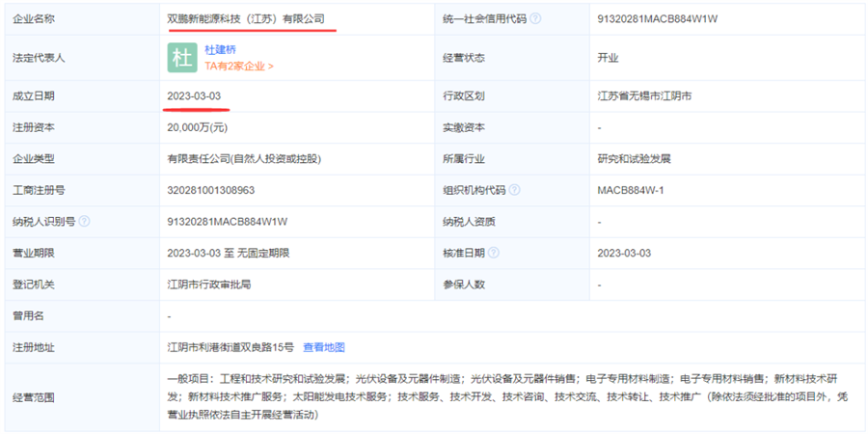Click help icon beside 核准日期

coord(493,253)
